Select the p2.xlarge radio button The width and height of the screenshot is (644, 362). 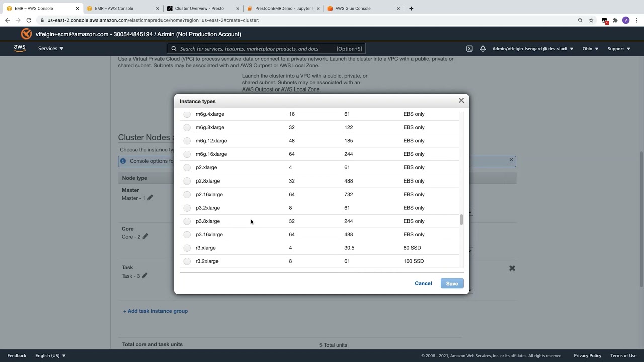(187, 167)
